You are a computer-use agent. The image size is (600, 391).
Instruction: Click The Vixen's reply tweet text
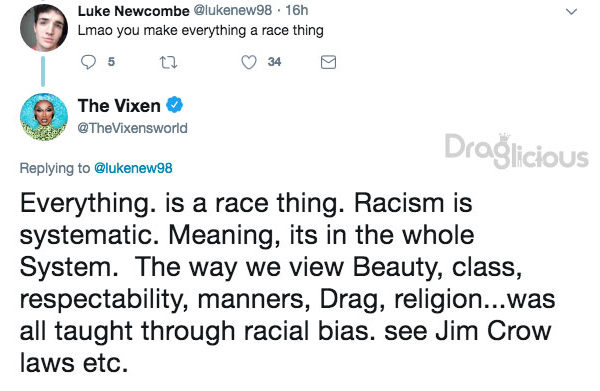pyautogui.click(x=287, y=282)
